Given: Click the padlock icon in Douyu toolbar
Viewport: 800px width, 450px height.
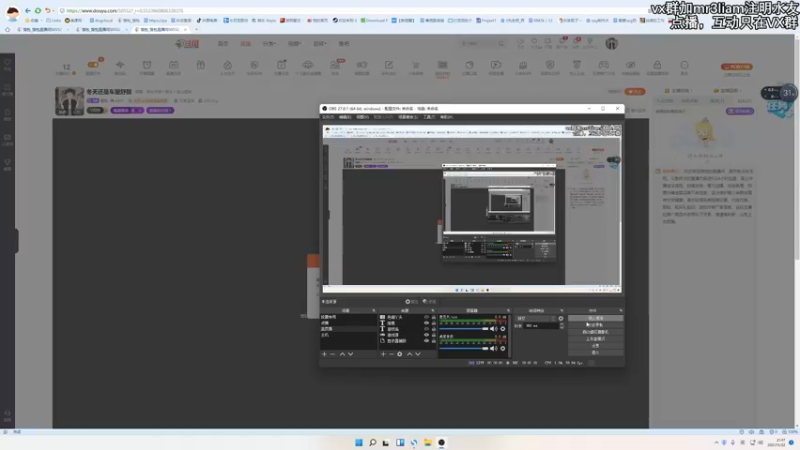Looking at the screenshot, I should 657,65.
